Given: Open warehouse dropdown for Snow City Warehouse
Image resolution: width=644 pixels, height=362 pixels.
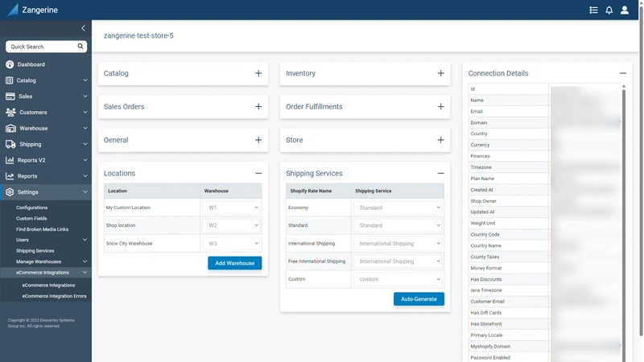Looking at the screenshot, I should [x=232, y=244].
